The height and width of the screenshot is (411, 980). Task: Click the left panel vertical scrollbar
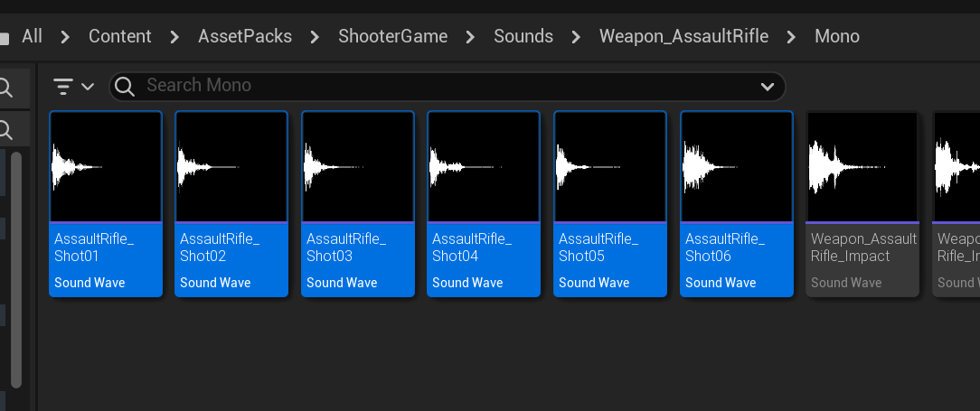[16, 270]
